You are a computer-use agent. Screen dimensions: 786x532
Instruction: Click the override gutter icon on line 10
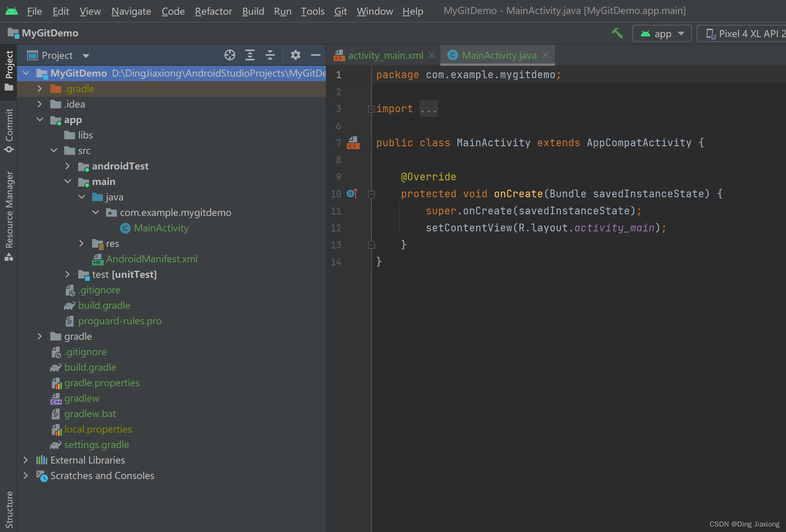coord(352,193)
